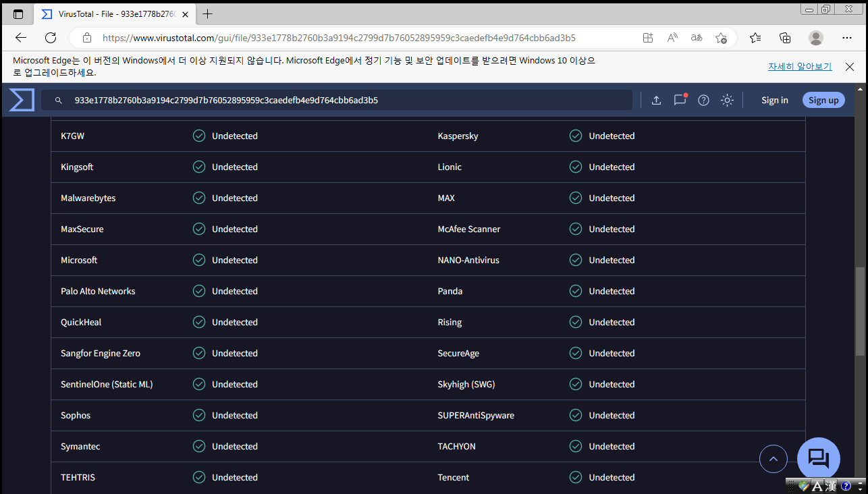Click the Microsoft engine name
The width and height of the screenshot is (868, 494).
(79, 260)
